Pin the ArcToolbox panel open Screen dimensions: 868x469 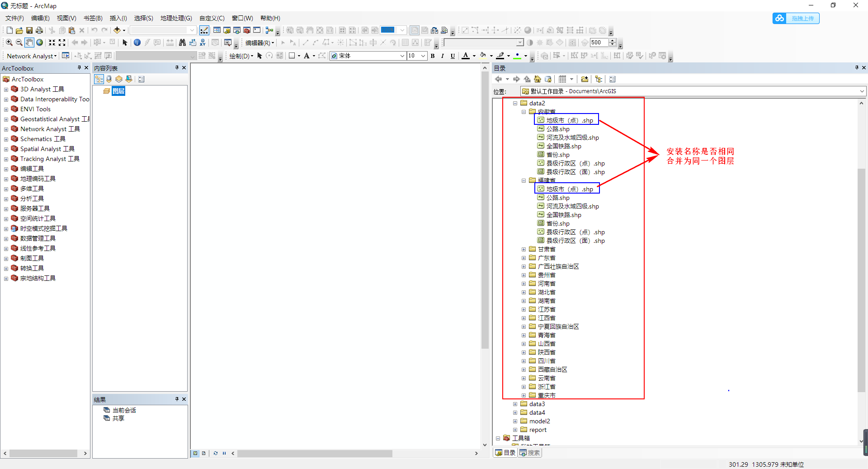click(x=79, y=68)
